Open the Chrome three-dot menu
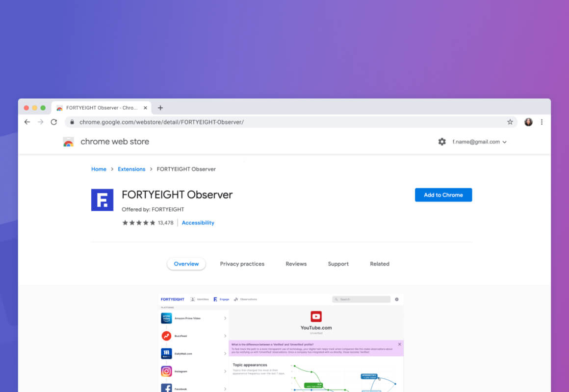The image size is (569, 392). [542, 122]
